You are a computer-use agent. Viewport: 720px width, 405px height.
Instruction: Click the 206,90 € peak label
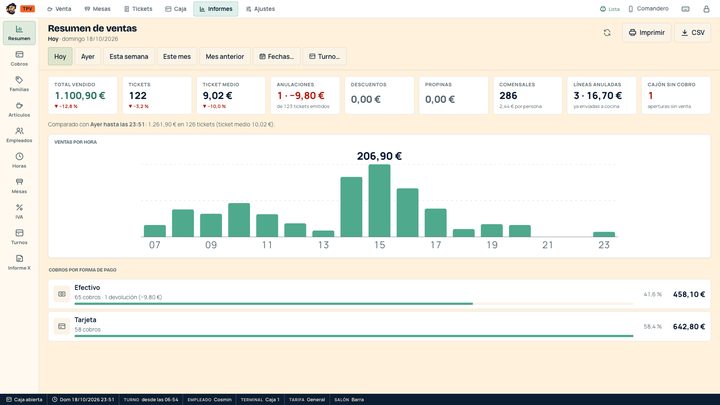[x=379, y=156]
